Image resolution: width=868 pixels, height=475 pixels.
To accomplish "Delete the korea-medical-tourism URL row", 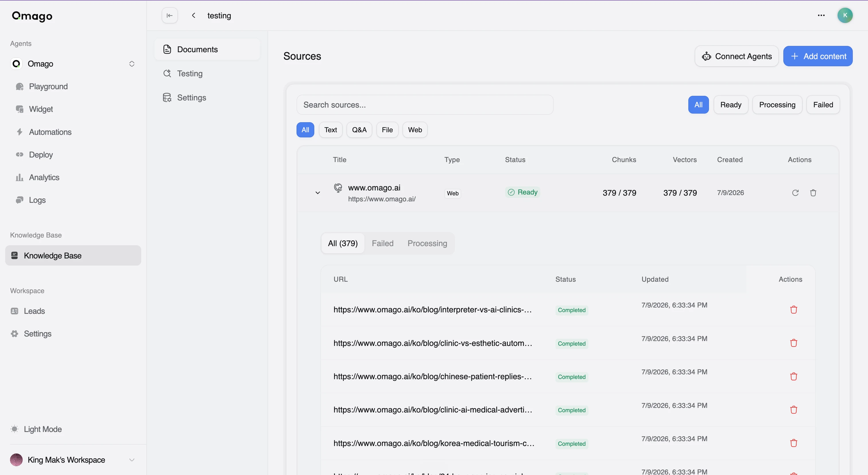I will 794,443.
